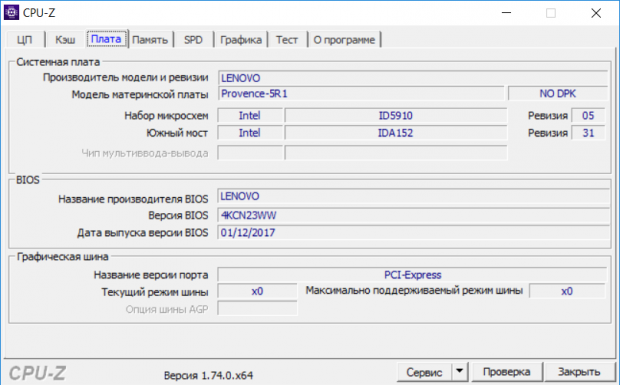Screen dimensions: 620x385
Task: Click the Intel vendor field beside Южный мост
Action: [x=250, y=133]
